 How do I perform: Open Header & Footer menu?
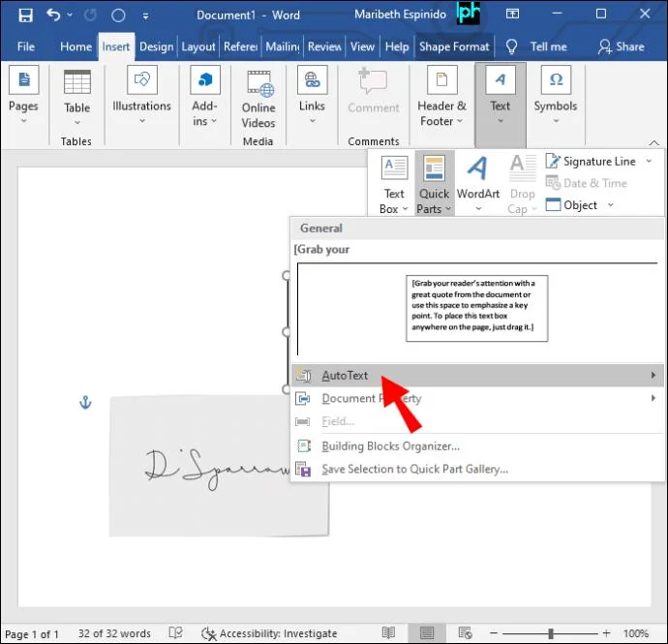[x=441, y=97]
